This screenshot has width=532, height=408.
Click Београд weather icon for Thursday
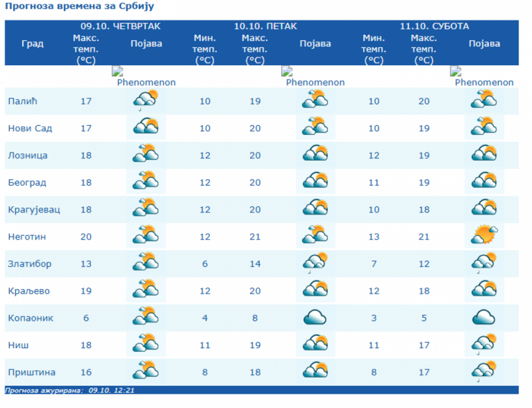pyautogui.click(x=146, y=183)
